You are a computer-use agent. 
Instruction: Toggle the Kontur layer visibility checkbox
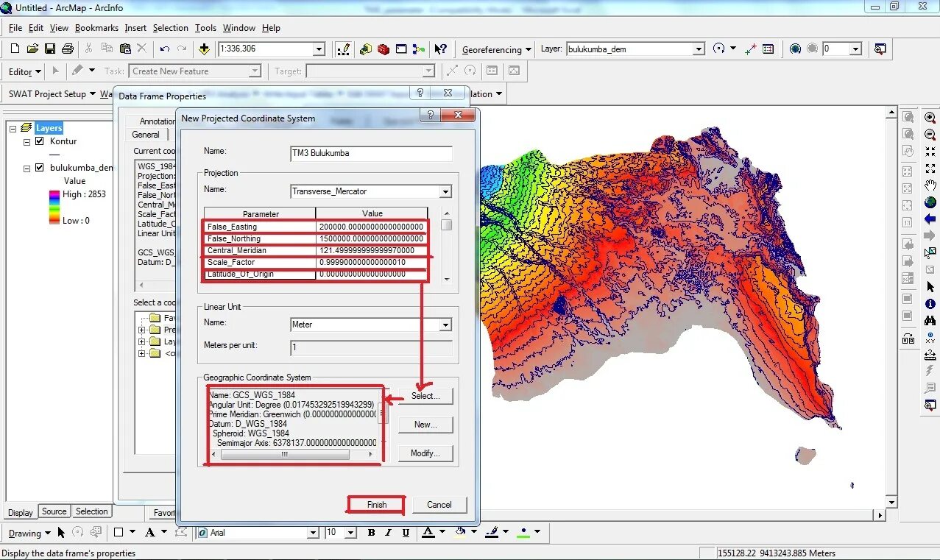(40, 141)
